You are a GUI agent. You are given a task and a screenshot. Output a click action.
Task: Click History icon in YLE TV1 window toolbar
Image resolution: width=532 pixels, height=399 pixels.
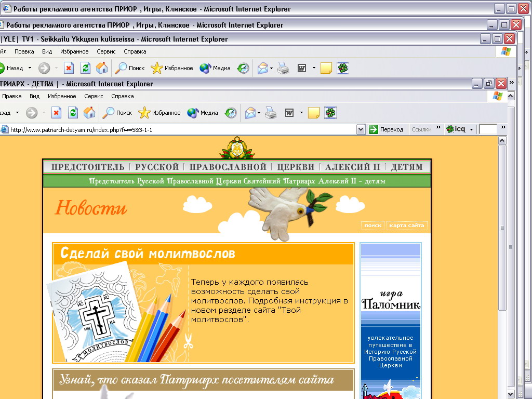pos(243,68)
